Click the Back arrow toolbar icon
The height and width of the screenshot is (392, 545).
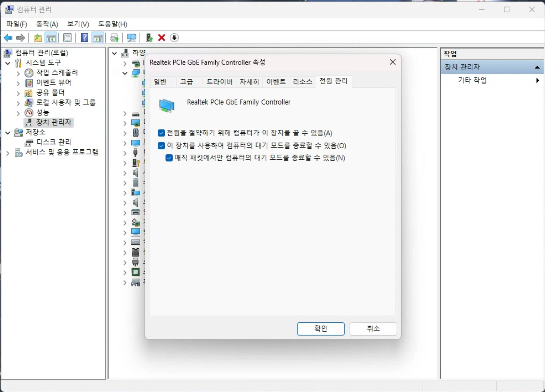point(8,38)
